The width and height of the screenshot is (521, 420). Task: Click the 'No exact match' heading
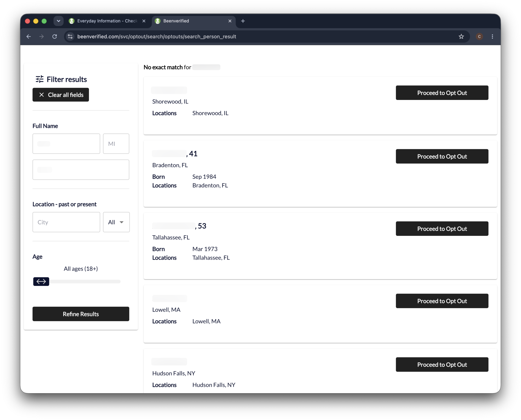pos(163,67)
